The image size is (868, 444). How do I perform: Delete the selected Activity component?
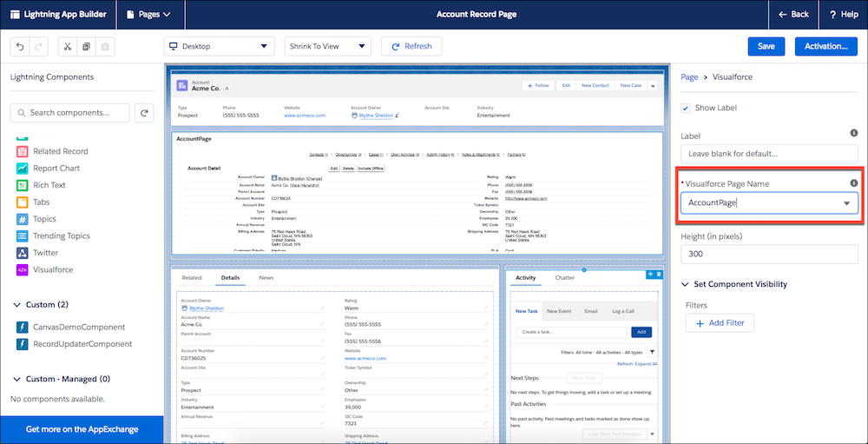(x=659, y=275)
